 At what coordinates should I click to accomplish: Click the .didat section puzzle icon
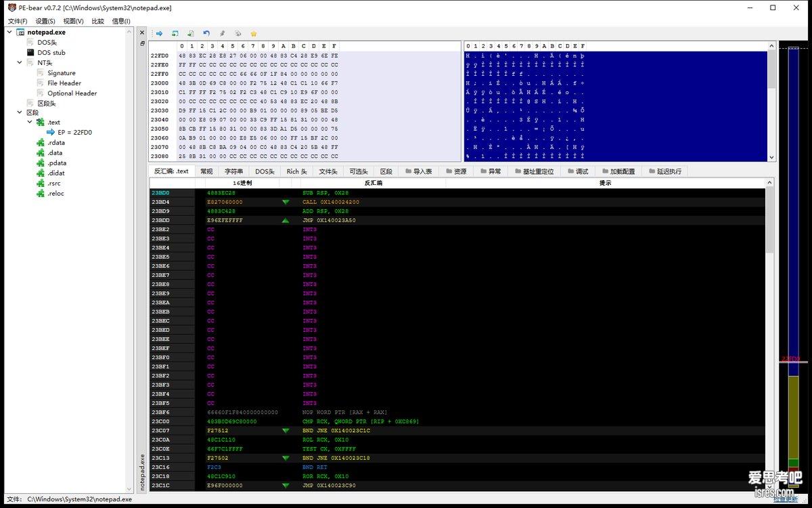point(41,173)
